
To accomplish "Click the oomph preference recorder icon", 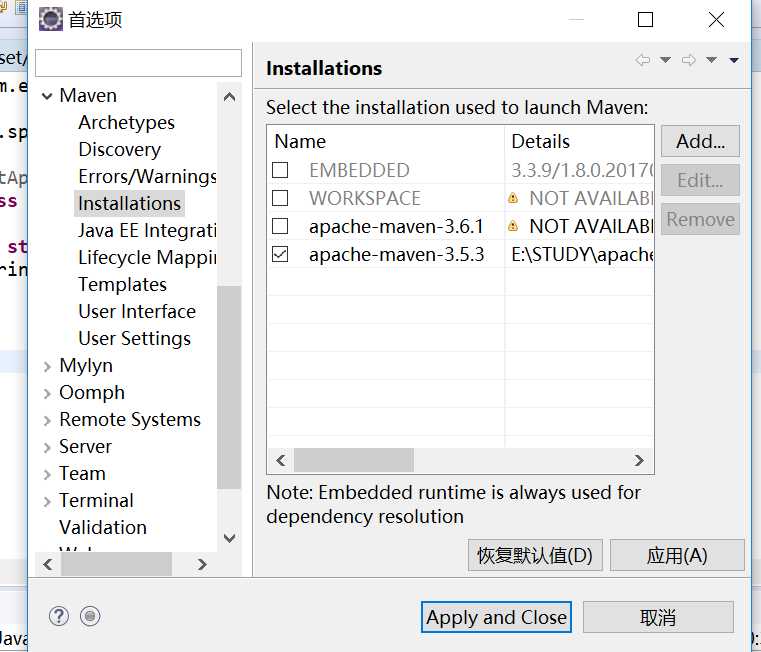I will point(90,616).
